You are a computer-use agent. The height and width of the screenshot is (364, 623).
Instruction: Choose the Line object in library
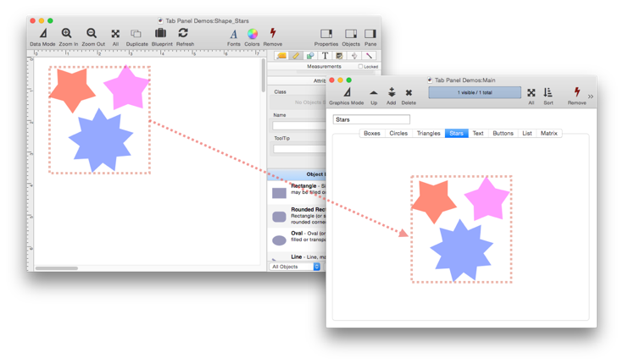pos(297,256)
